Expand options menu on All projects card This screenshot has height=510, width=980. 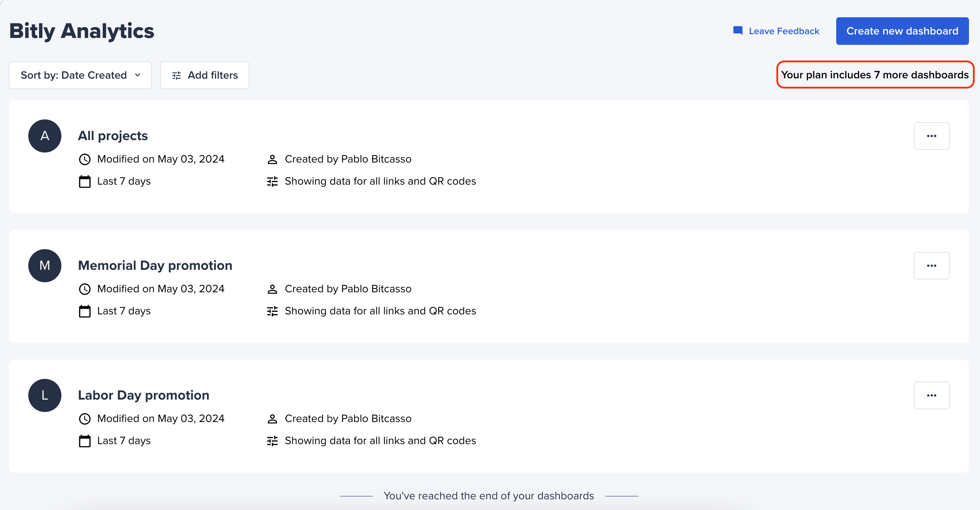[931, 136]
